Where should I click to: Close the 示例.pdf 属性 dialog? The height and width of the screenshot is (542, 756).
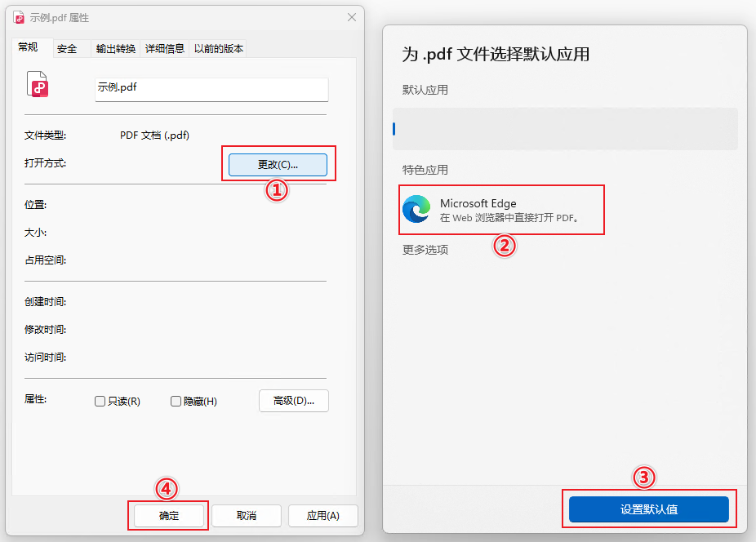352,17
